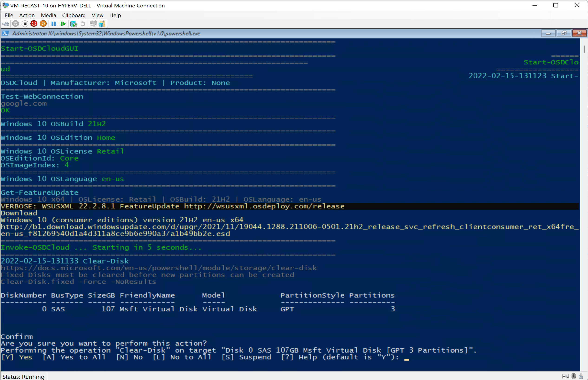588x380 pixels.
Task: Revert the VM to previous checkpoint
Action: 83,24
